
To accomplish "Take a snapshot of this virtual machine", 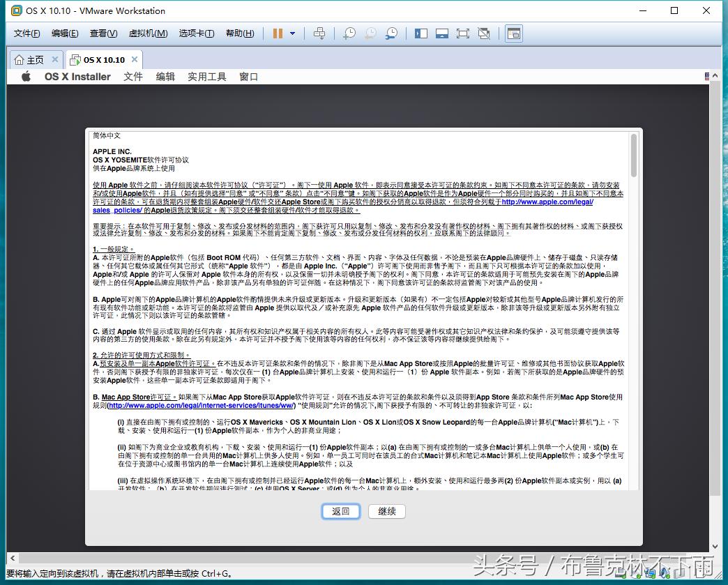I will 349,33.
